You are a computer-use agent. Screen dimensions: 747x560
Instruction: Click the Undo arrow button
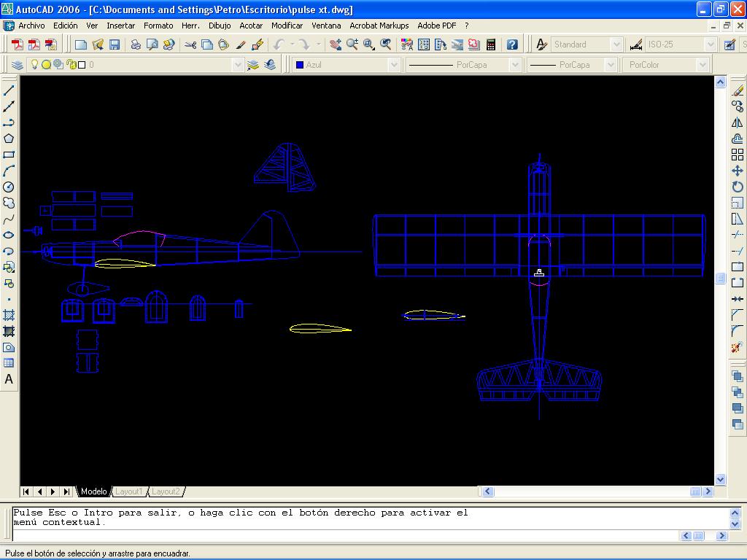(279, 44)
